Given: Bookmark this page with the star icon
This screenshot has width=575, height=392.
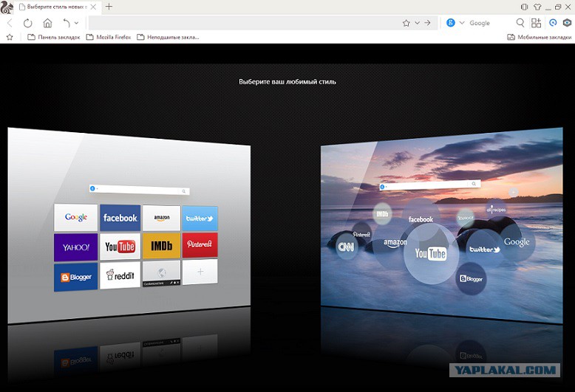Looking at the screenshot, I should pos(406,23).
